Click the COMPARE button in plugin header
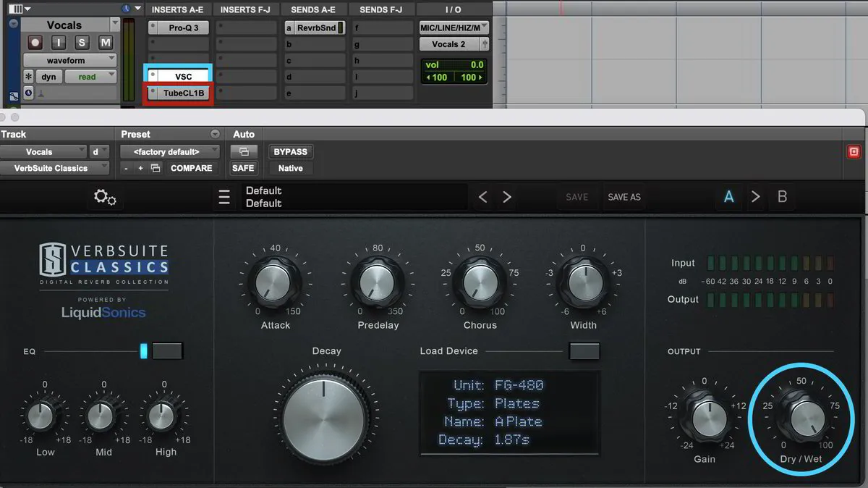Screen dimensions: 868x488 (192, 168)
